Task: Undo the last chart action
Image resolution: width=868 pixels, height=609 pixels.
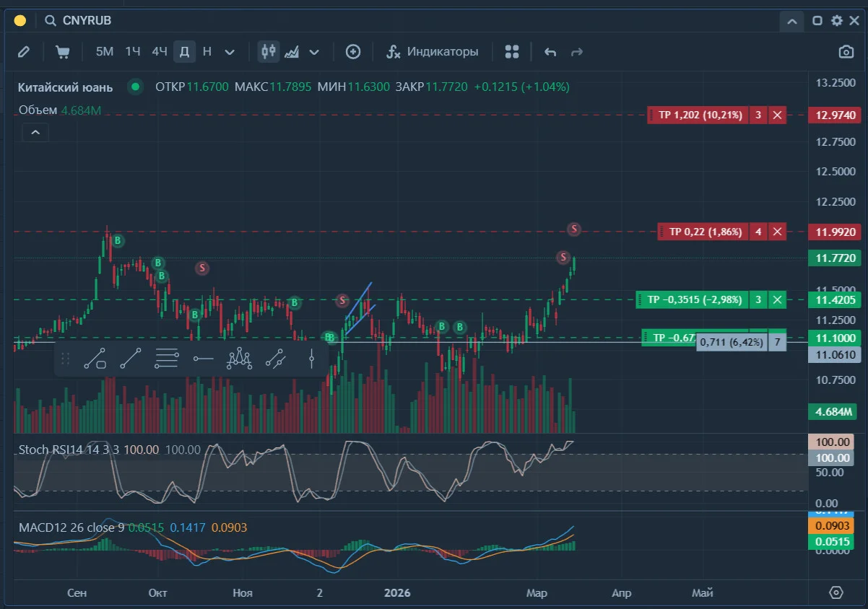Action: (550, 52)
